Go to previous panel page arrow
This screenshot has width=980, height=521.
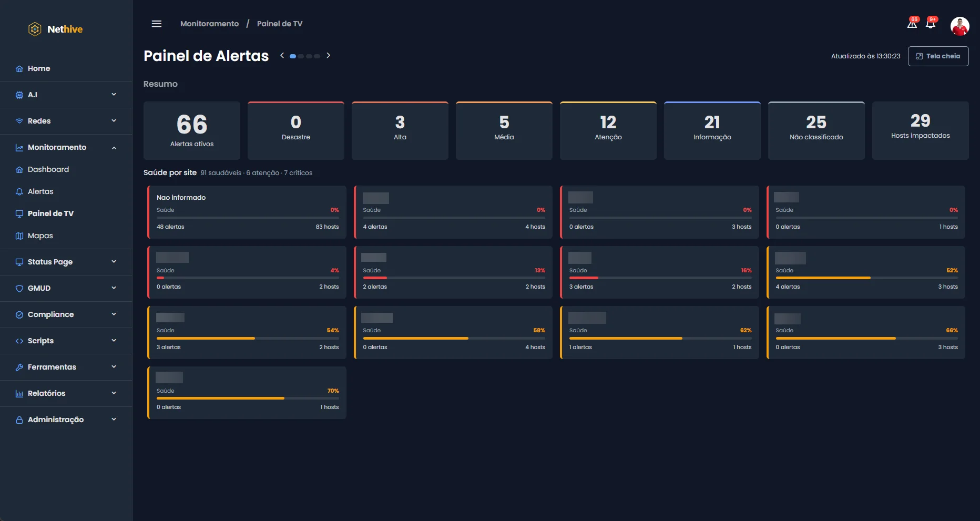click(282, 56)
